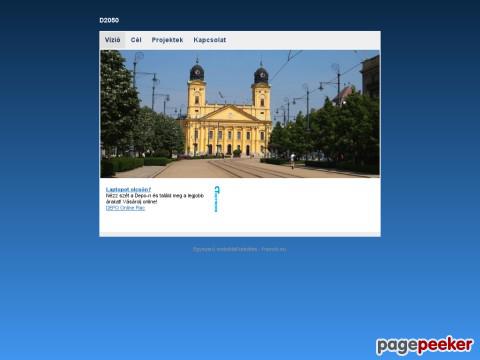This screenshot has height=360, width=480.
Task: Open the left footer website-builder link
Action: pyautogui.click(x=225, y=249)
